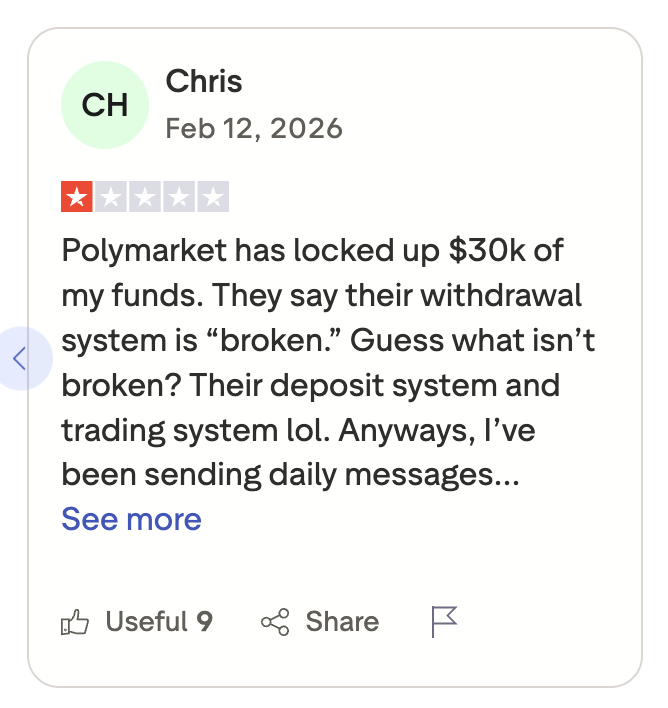Viewport: 668px width, 708px height.
Task: Expand the review with See more
Action: (x=131, y=519)
